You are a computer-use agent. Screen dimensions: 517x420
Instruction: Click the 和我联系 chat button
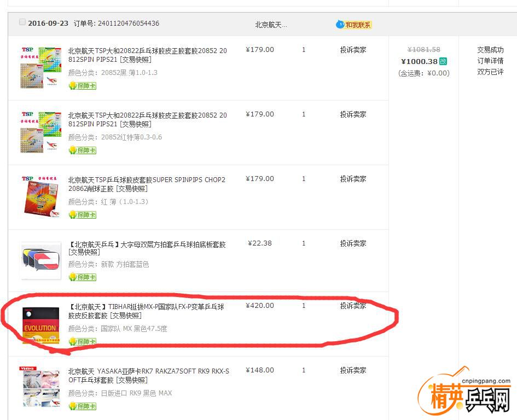click(354, 25)
